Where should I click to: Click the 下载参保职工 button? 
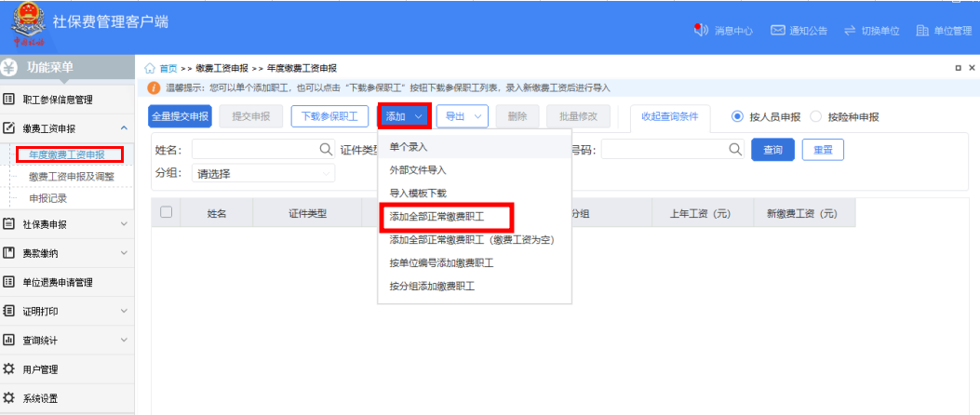coord(329,116)
